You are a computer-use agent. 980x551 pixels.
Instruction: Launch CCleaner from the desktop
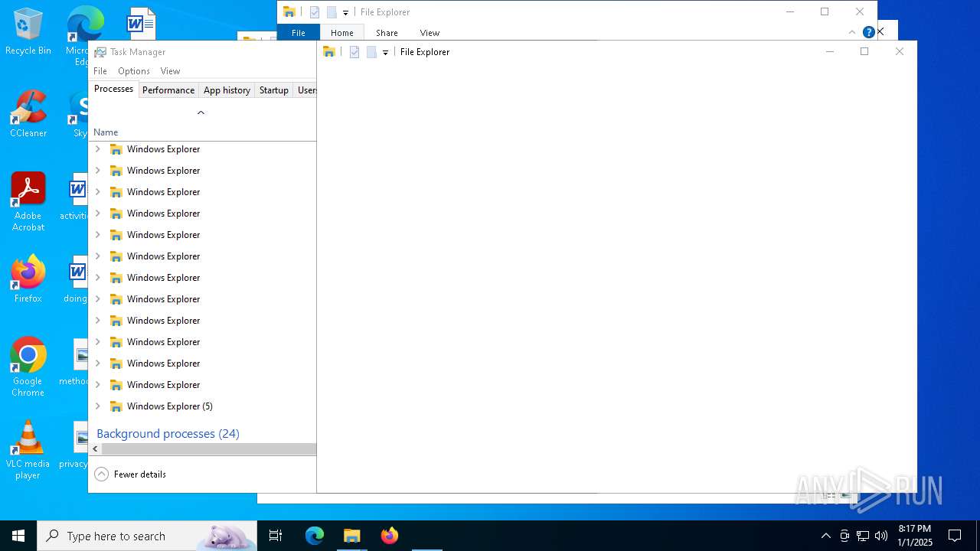pos(28,114)
